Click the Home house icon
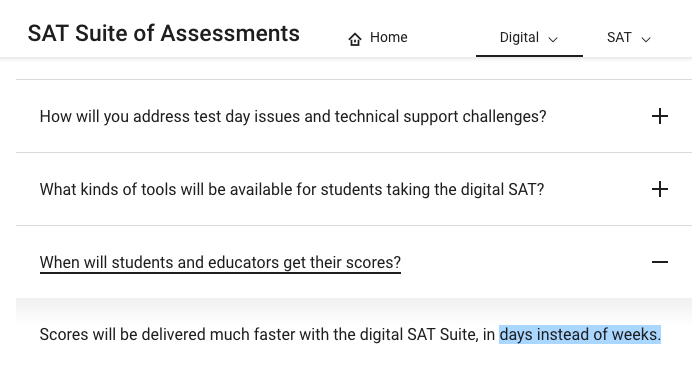 pyautogui.click(x=355, y=39)
